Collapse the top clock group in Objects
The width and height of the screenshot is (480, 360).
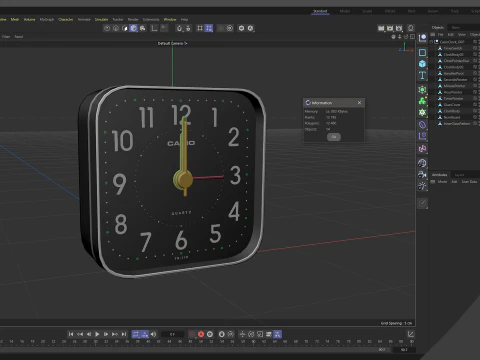(431, 42)
